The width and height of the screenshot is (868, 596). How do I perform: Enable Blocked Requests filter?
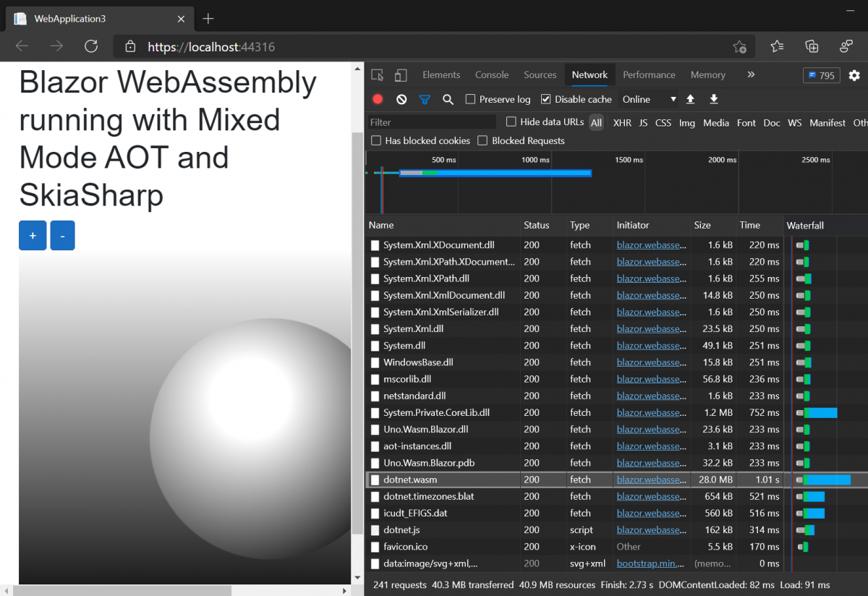pos(483,140)
